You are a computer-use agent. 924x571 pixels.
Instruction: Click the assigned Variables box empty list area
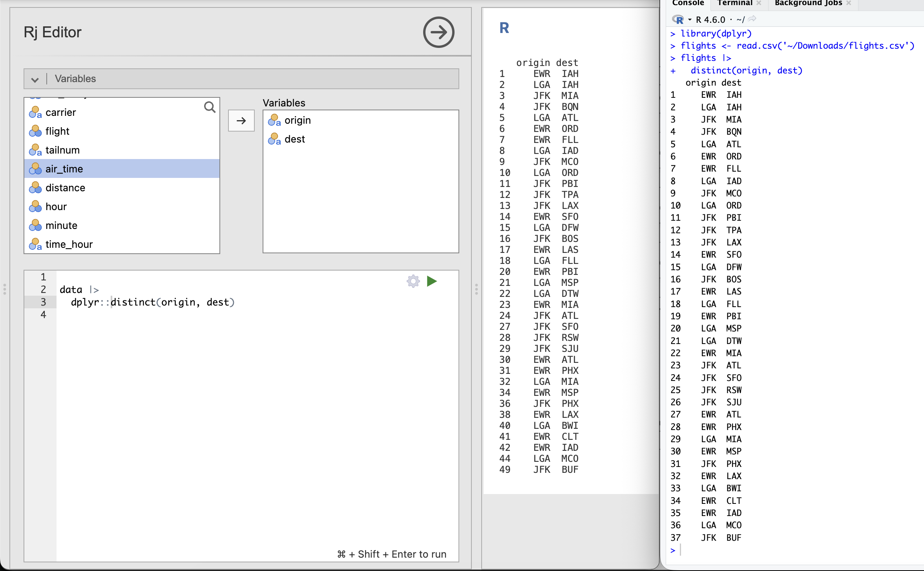coord(361,200)
